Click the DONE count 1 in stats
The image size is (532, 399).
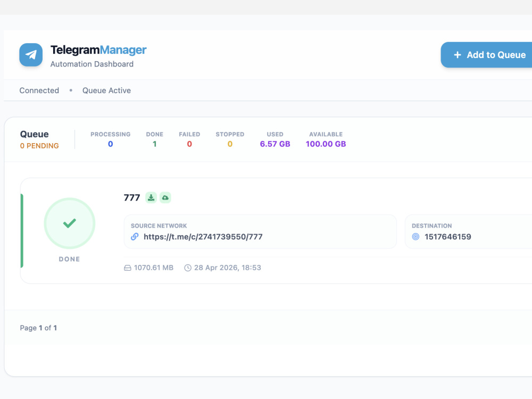154,144
